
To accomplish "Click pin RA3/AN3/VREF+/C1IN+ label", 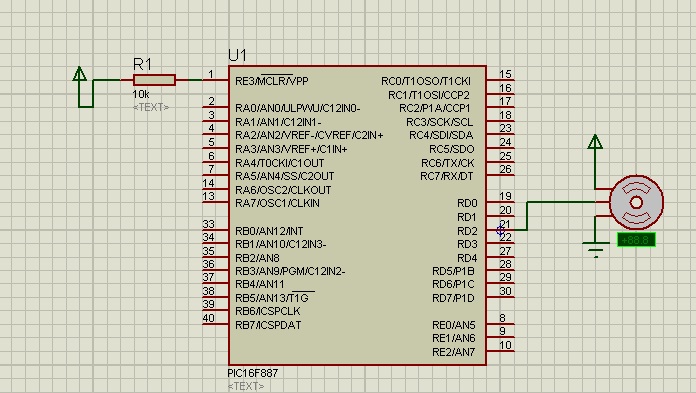I will pos(291,149).
